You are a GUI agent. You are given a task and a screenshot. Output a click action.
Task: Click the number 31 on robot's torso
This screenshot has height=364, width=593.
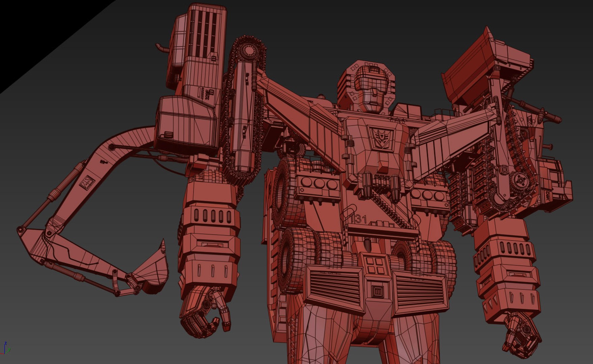[x=361, y=219]
